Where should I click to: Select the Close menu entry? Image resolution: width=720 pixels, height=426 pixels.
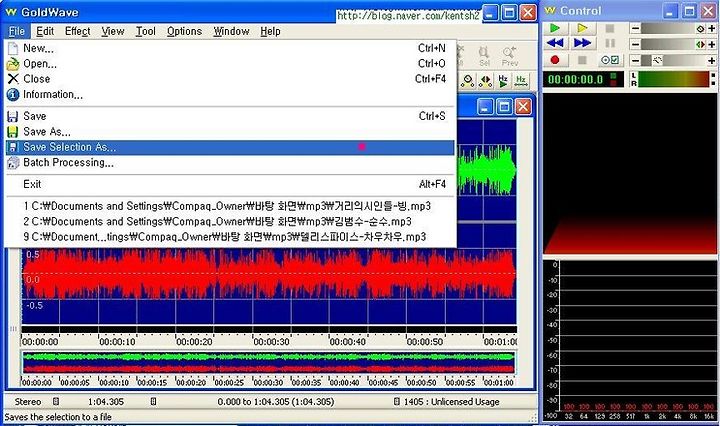(230, 79)
